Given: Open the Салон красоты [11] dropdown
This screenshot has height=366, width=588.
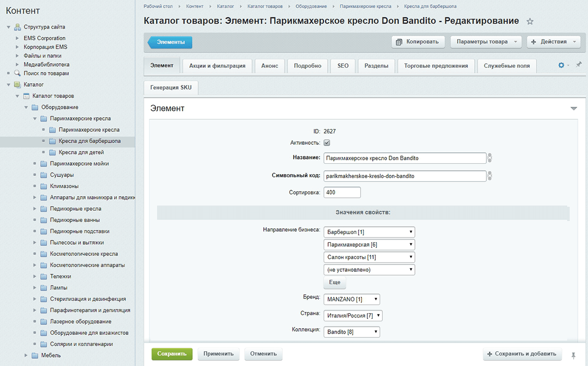Looking at the screenshot, I should (x=369, y=257).
